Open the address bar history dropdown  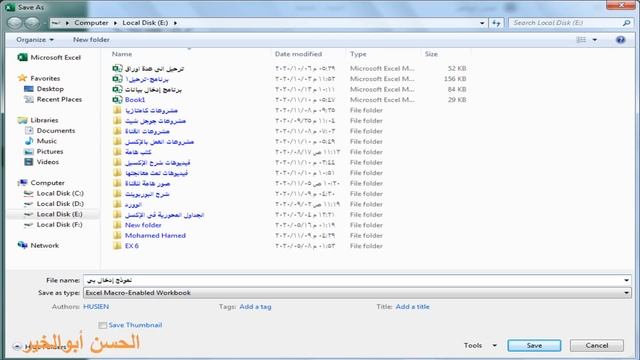482,23
